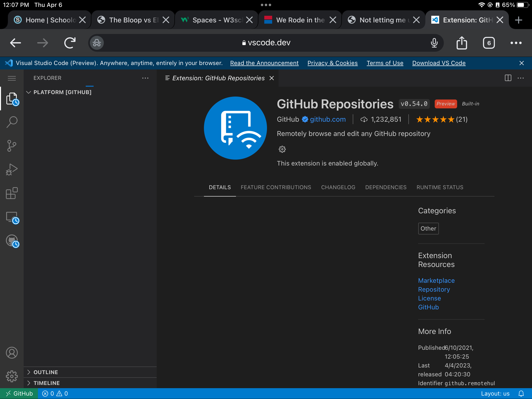This screenshot has height=399, width=532.
Task: Open the Source Control view
Action: coord(12,145)
